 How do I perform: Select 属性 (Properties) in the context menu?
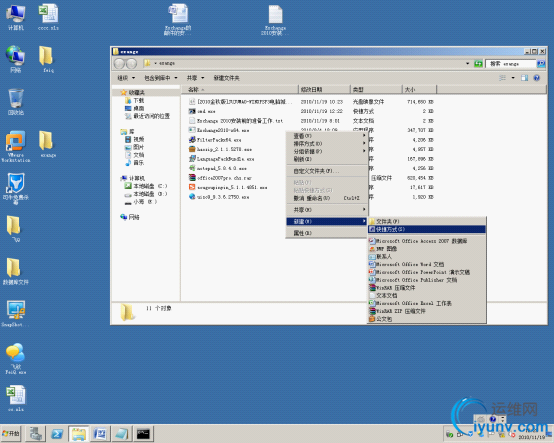click(x=326, y=233)
